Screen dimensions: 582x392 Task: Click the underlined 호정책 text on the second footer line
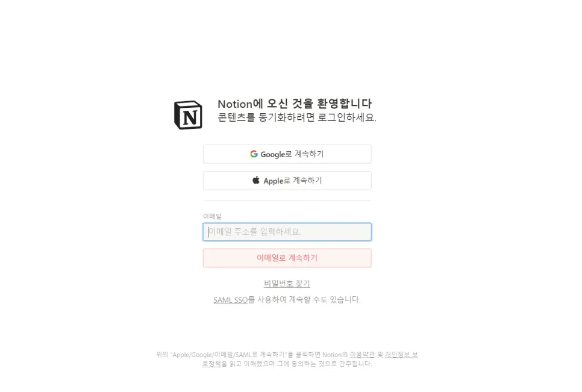point(211,364)
